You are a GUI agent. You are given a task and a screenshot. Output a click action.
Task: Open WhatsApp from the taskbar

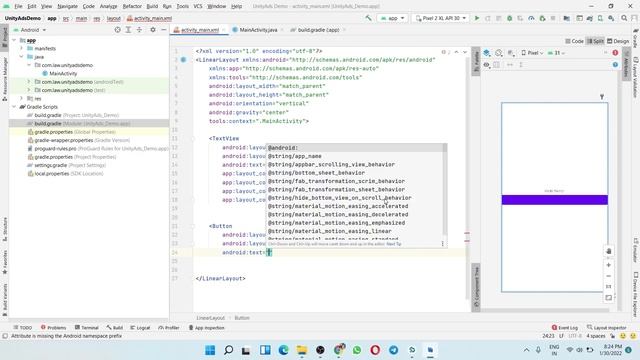click(x=357, y=350)
